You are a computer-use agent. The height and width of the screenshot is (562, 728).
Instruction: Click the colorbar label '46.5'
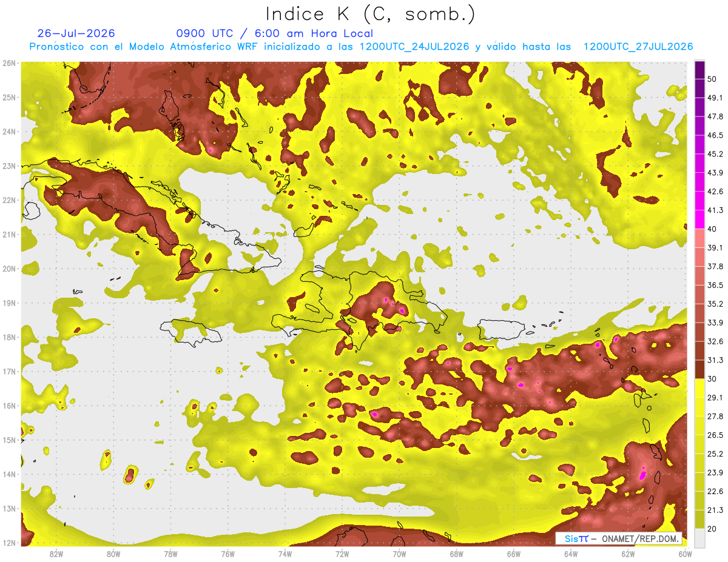pos(715,135)
